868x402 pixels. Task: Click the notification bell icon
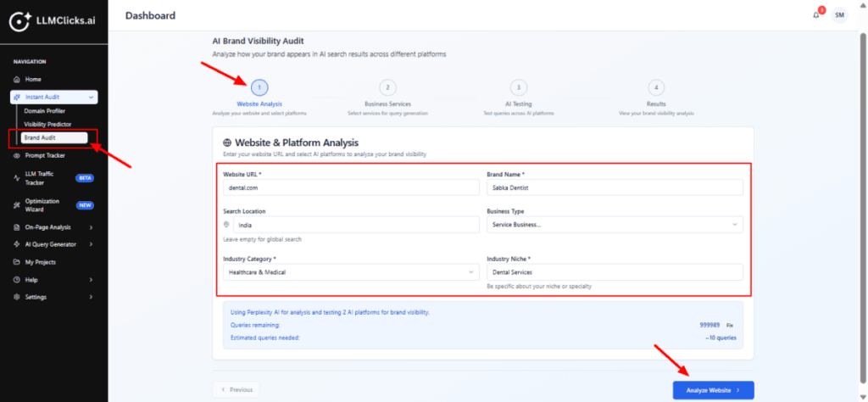pyautogui.click(x=815, y=15)
